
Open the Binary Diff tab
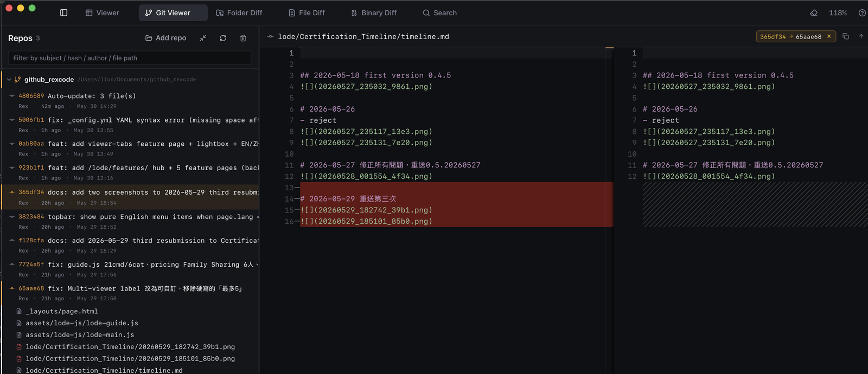[x=374, y=12]
